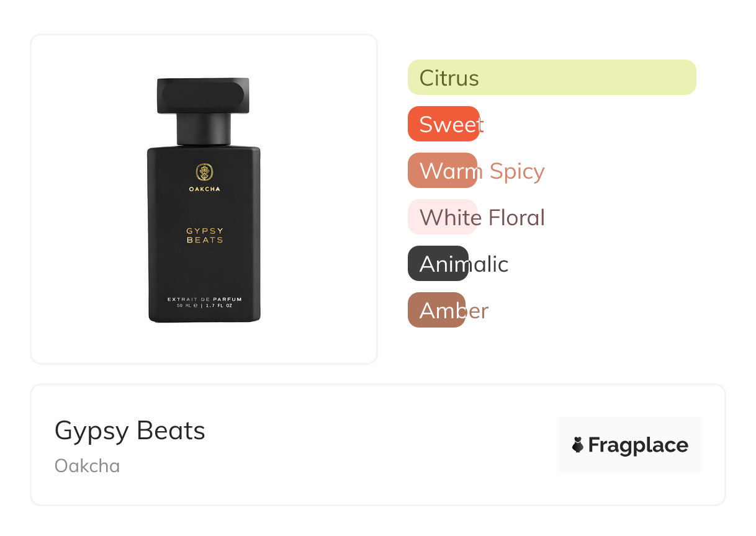Select the Citrus accord bar
Viewport: 756px width, 536px height.
click(551, 78)
